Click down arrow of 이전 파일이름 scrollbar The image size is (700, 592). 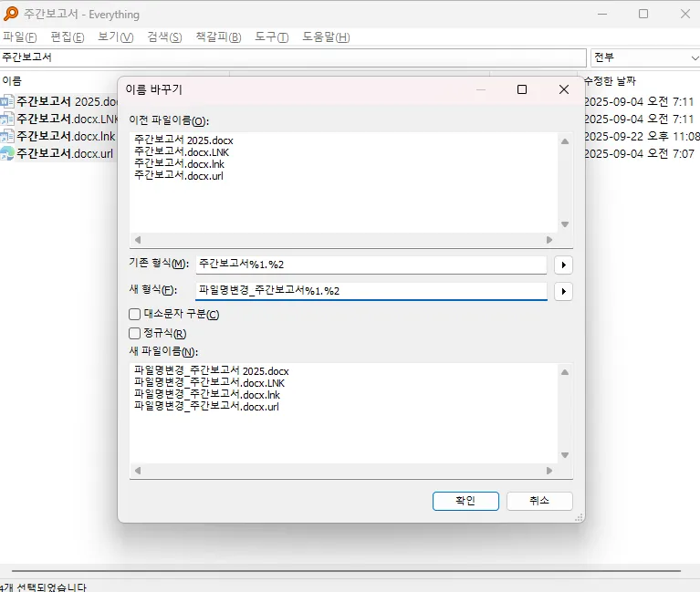point(565,224)
